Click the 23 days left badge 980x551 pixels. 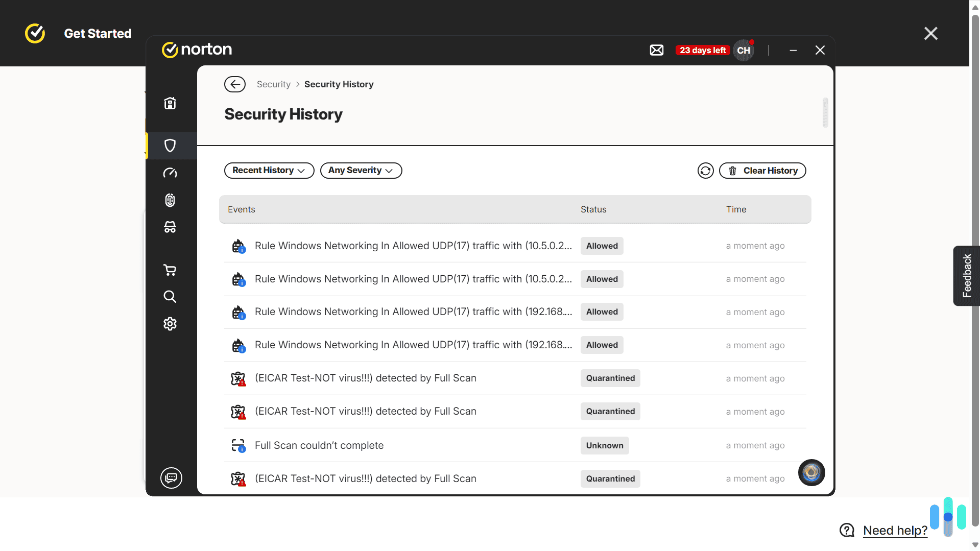703,50
